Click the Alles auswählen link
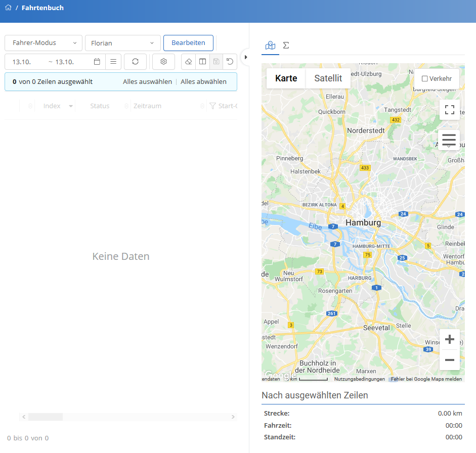This screenshot has height=453, width=476. [x=147, y=82]
